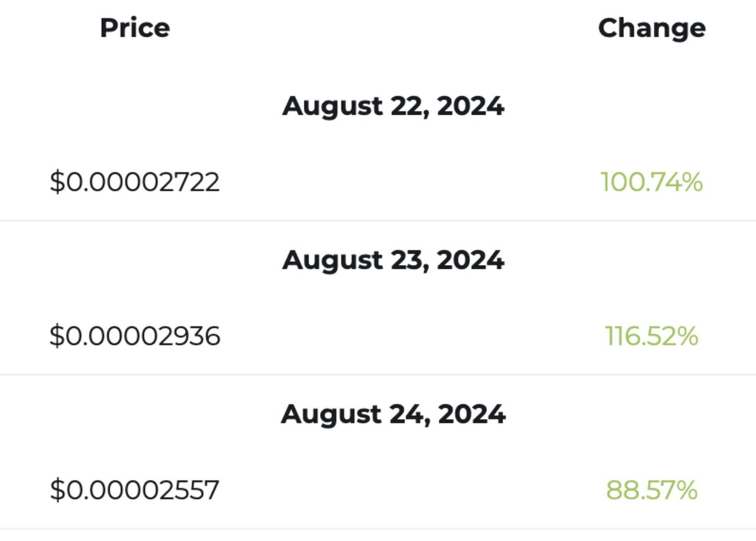Click the year 2024 in the August 23 heading

tap(471, 259)
